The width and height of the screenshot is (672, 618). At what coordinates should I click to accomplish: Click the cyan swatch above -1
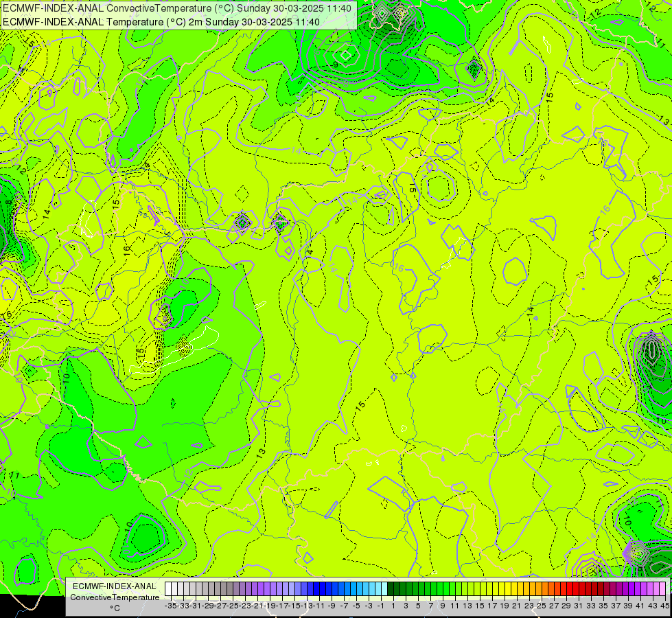pyautogui.click(x=384, y=589)
